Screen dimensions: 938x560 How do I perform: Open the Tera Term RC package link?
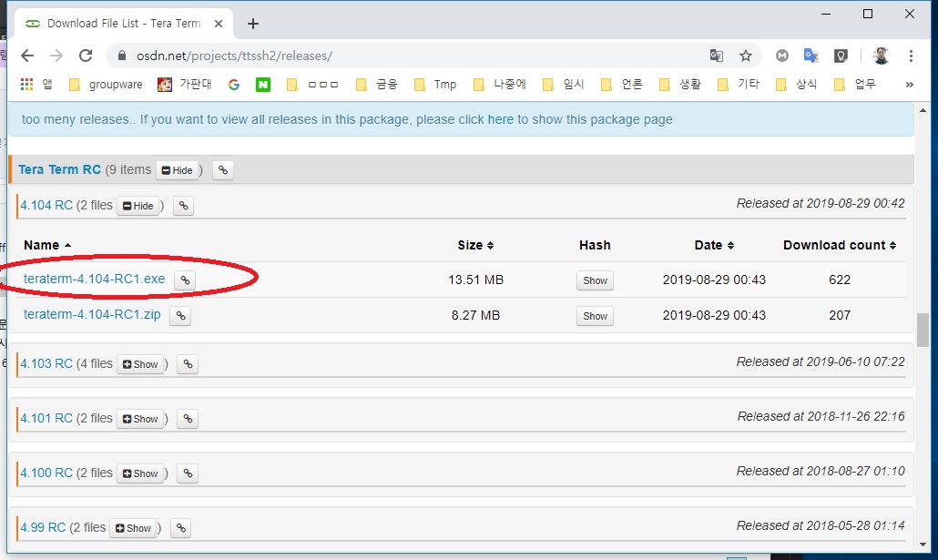pyautogui.click(x=59, y=169)
